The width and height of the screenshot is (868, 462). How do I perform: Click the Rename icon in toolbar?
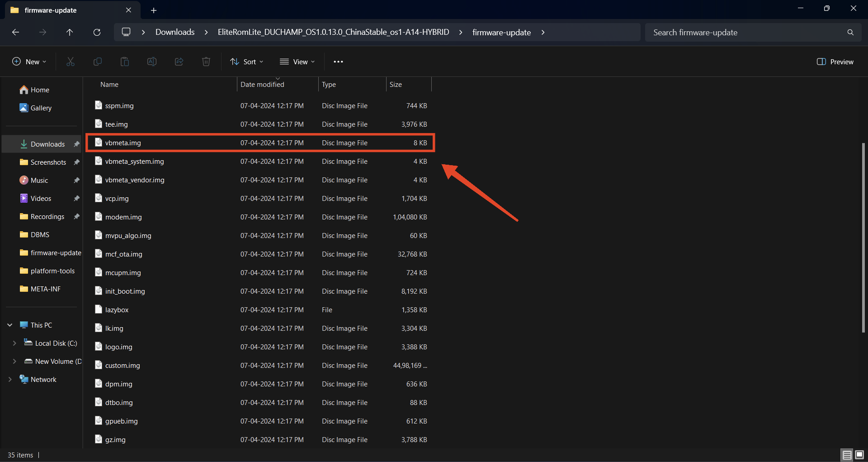click(152, 62)
